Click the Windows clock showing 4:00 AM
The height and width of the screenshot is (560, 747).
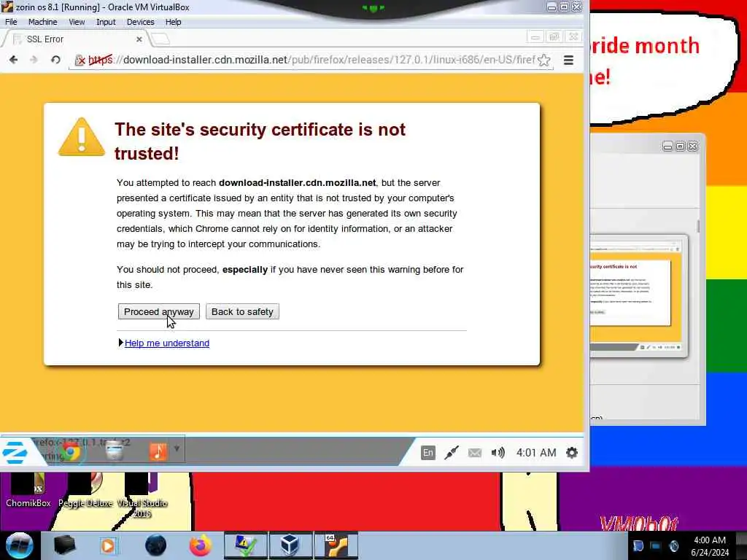[709, 545]
